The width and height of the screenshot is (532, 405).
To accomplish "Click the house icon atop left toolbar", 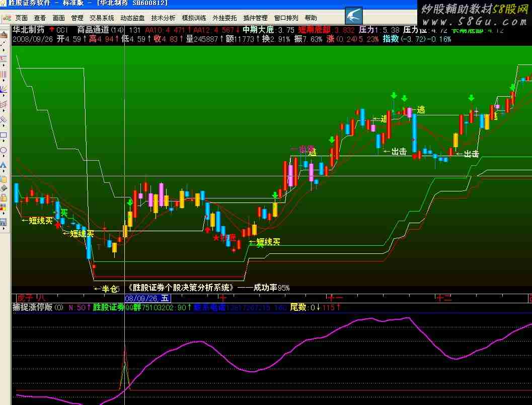I will (x=4, y=35).
